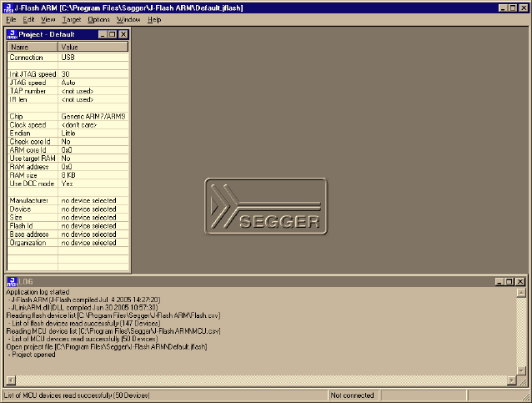Open the File menu
Screen dimensions: 532x403
click(x=11, y=20)
